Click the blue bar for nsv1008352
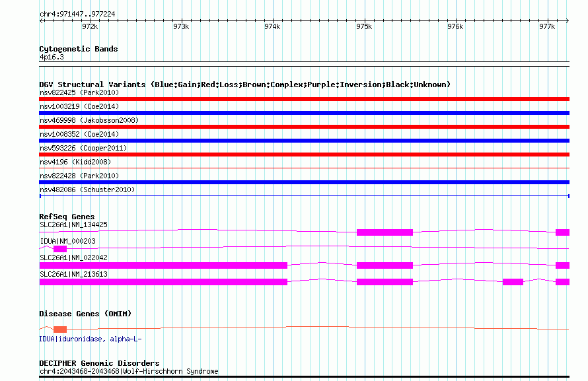This screenshot has width=588, height=381. pyautogui.click(x=304, y=141)
